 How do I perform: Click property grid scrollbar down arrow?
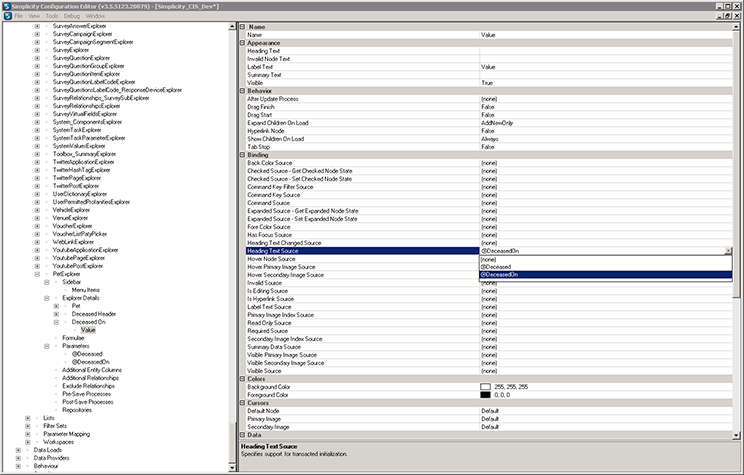point(736,435)
